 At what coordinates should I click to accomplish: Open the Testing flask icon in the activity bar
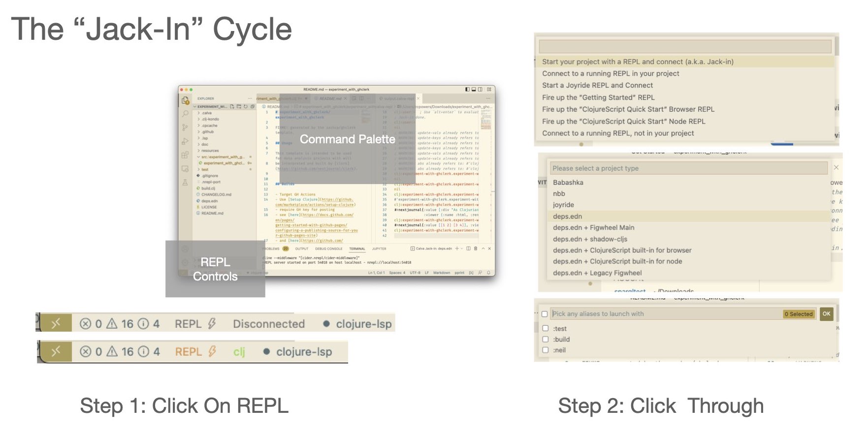click(185, 183)
